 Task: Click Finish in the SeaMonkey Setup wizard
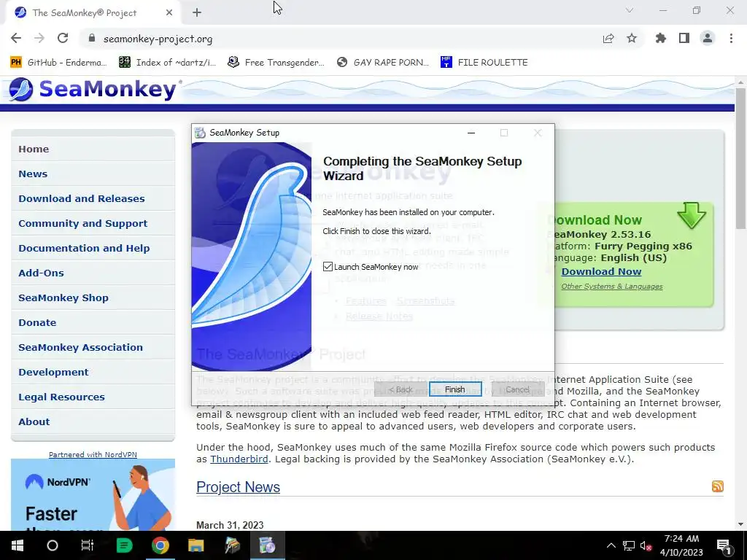pos(455,389)
